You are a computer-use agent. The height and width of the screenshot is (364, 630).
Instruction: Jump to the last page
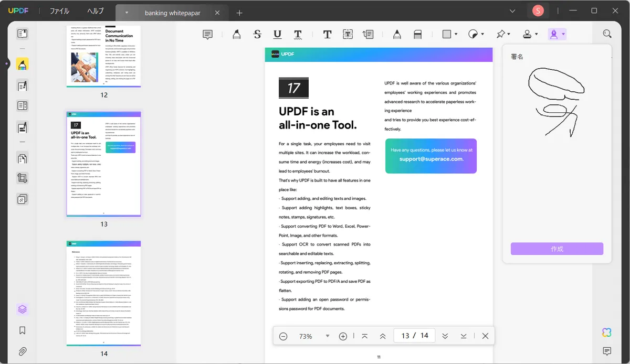point(464,336)
